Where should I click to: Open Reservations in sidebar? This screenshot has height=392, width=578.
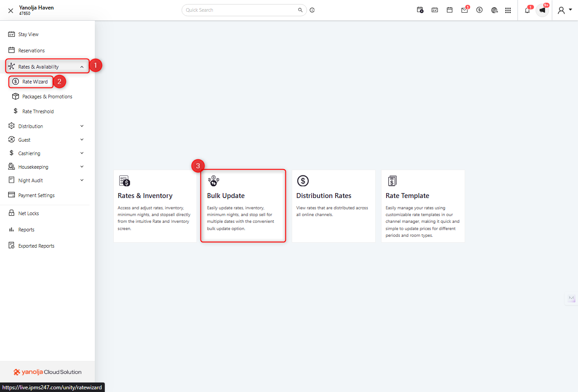(32, 51)
